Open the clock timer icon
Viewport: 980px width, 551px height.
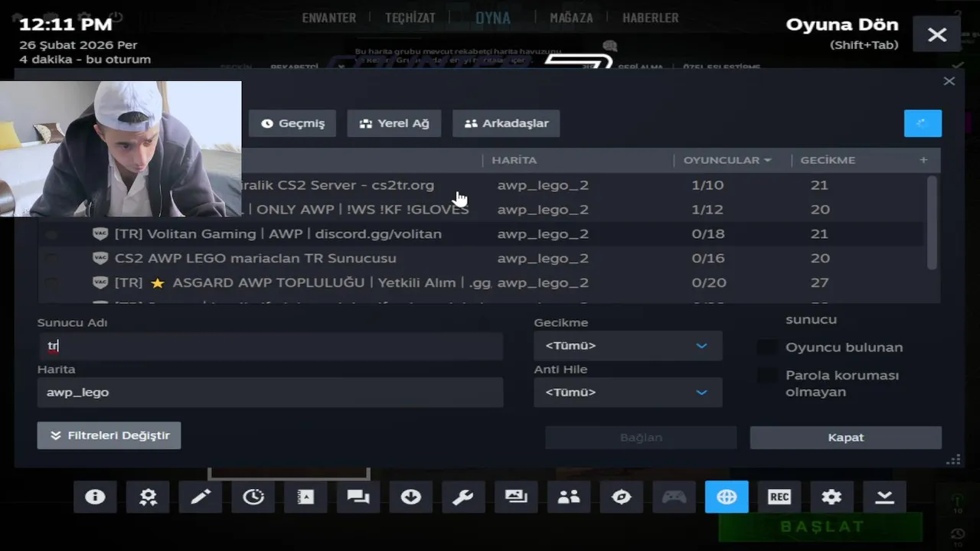point(253,497)
